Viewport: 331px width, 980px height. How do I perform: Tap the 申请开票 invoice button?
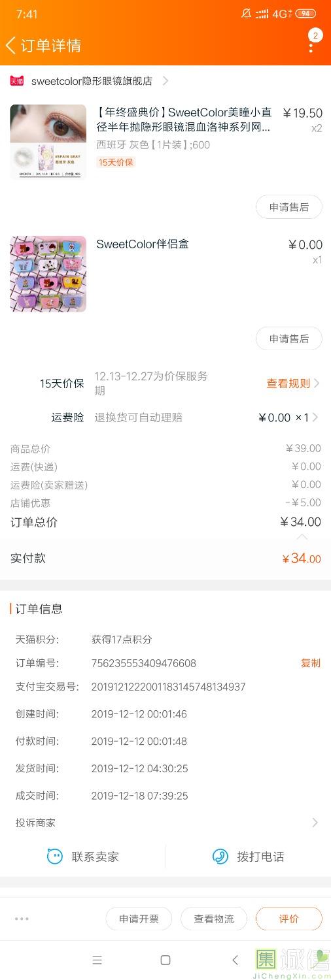pyautogui.click(x=139, y=919)
